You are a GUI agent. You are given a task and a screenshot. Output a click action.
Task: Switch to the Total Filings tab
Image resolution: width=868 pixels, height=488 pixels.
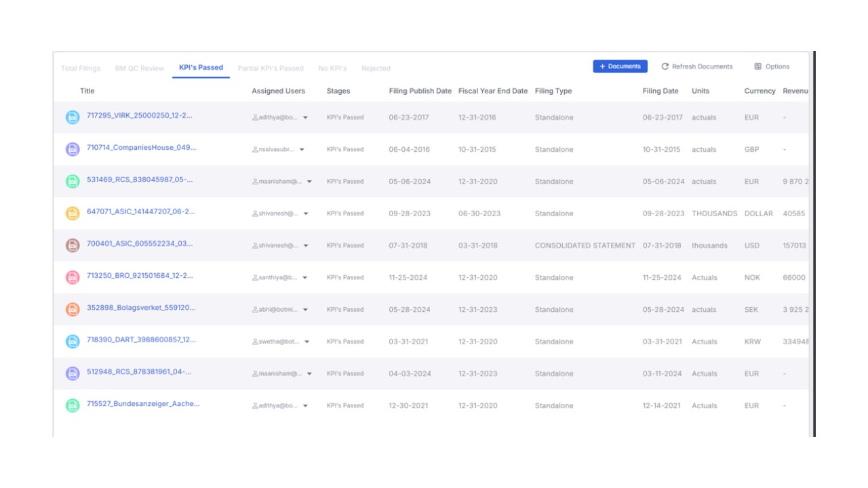click(81, 68)
